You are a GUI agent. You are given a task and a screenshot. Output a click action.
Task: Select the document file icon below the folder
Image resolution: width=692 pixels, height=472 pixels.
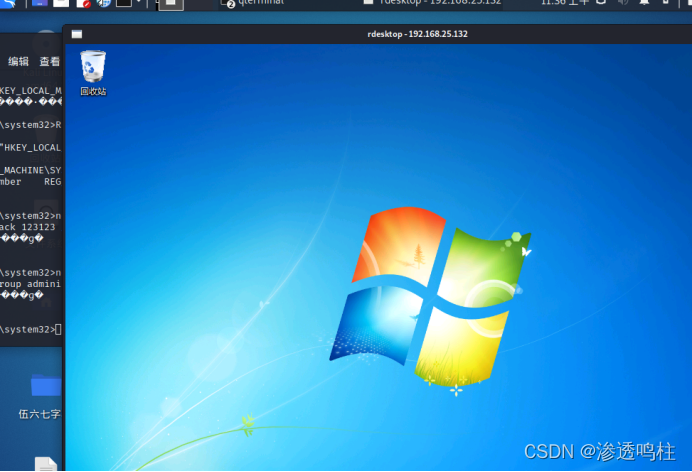(46, 464)
